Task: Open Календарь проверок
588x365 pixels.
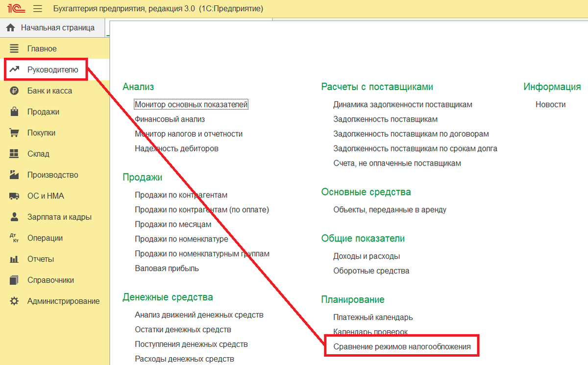Action: pyautogui.click(x=370, y=332)
